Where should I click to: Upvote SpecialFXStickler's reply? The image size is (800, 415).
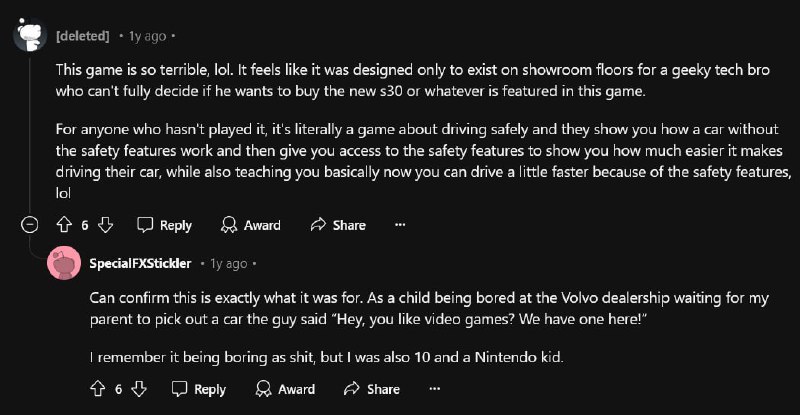[x=97, y=389]
